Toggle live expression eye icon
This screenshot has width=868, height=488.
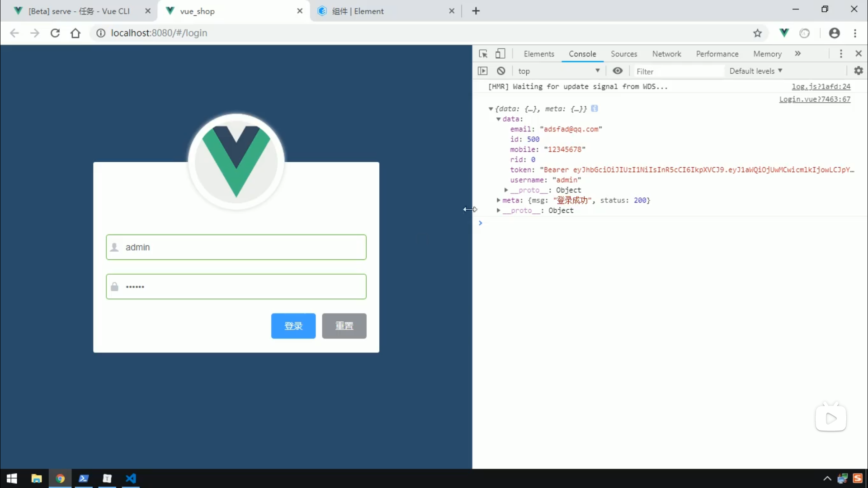coord(618,71)
